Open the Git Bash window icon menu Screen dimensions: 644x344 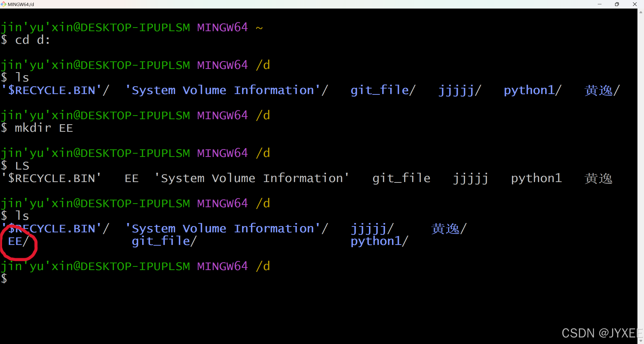3,4
